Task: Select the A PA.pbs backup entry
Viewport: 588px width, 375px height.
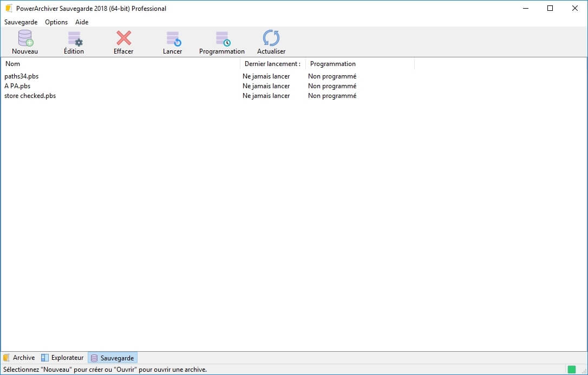Action: pyautogui.click(x=17, y=86)
